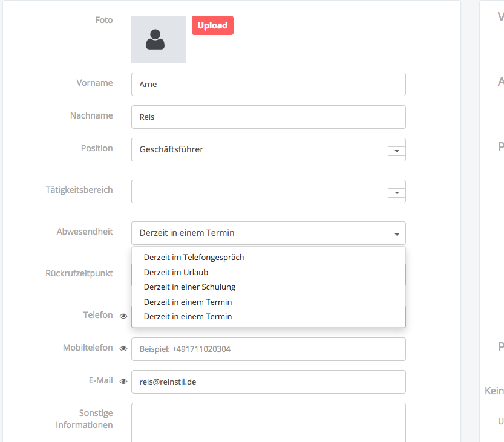The height and width of the screenshot is (442, 504).
Task: Click the Mobiltelefon input with example number
Action: coord(268,349)
